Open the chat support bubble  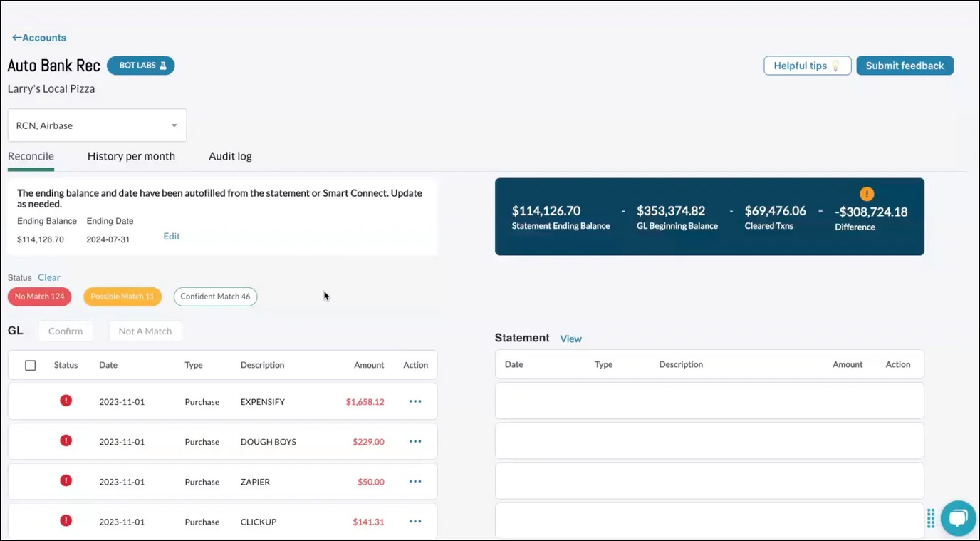click(x=958, y=518)
